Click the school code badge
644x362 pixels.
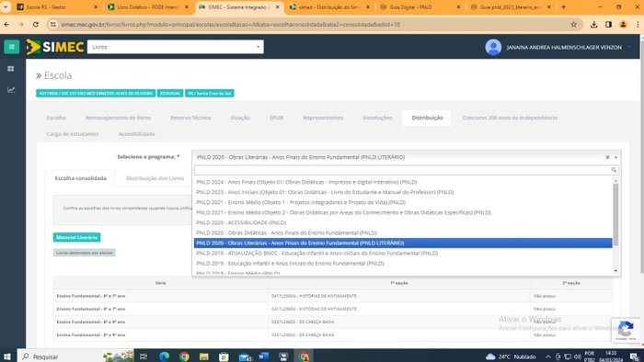coord(96,93)
